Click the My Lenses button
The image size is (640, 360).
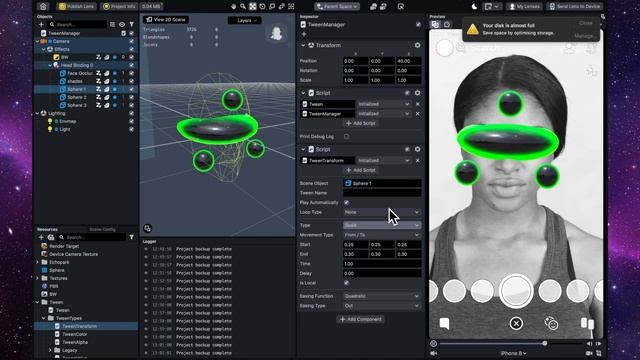pos(524,6)
